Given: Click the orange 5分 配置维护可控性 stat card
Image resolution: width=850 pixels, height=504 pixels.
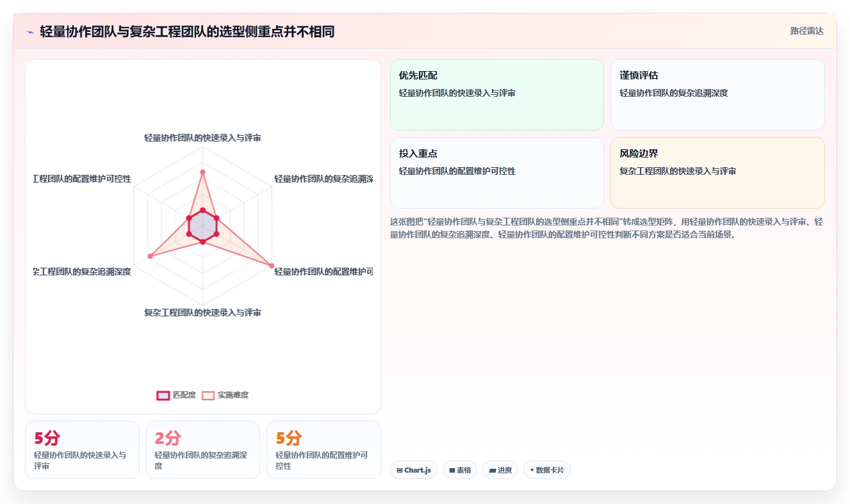Looking at the screenshot, I should coord(323,450).
